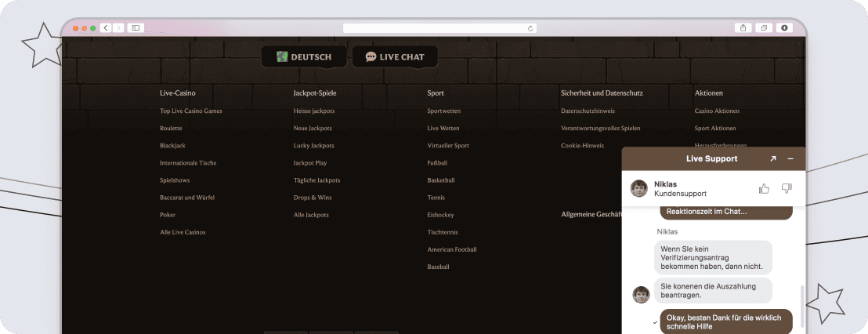Image resolution: width=868 pixels, height=334 pixels.
Task: Open the Basketball link
Action: pyautogui.click(x=441, y=180)
